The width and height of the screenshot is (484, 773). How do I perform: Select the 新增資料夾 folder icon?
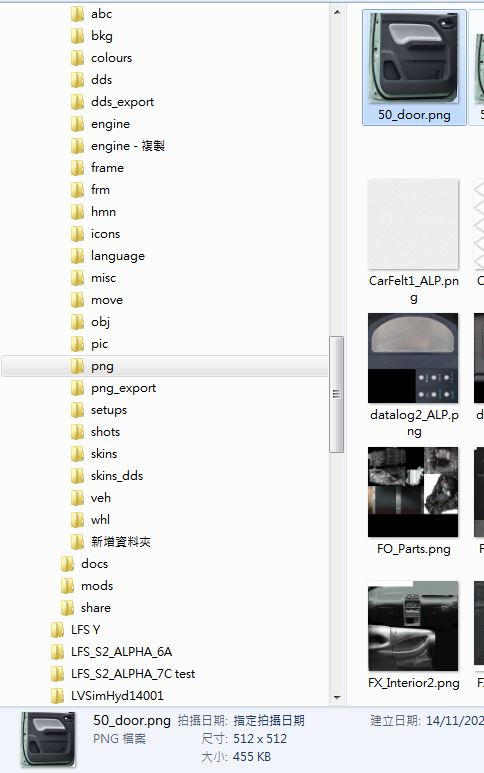point(77,542)
